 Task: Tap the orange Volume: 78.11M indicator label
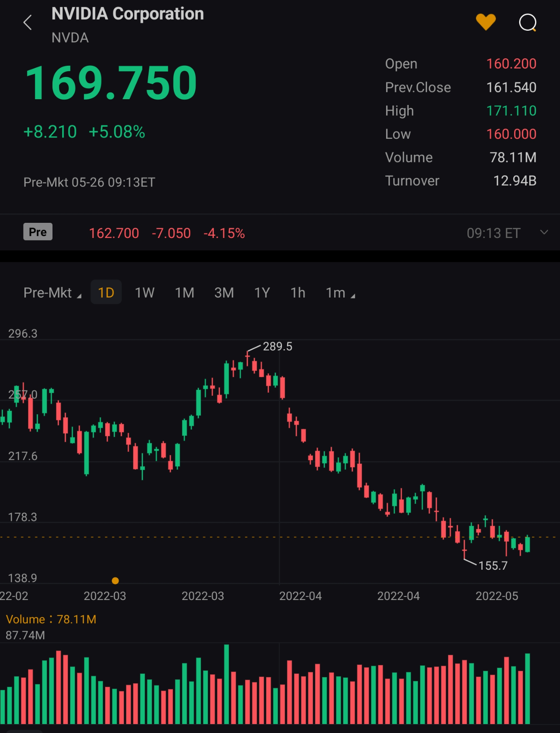(x=51, y=619)
